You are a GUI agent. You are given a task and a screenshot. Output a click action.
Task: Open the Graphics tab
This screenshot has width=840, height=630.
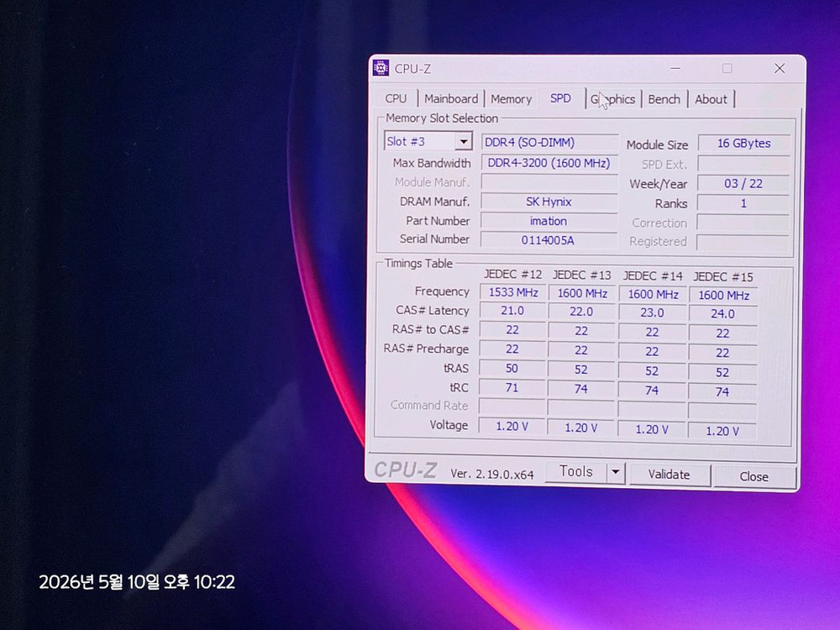pyautogui.click(x=613, y=100)
